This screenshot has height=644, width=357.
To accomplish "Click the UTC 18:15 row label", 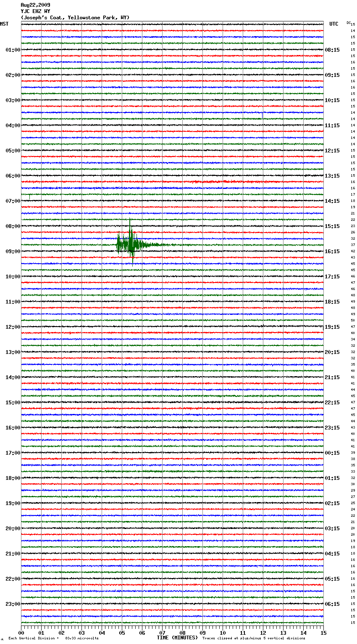I will pyautogui.click(x=332, y=302).
